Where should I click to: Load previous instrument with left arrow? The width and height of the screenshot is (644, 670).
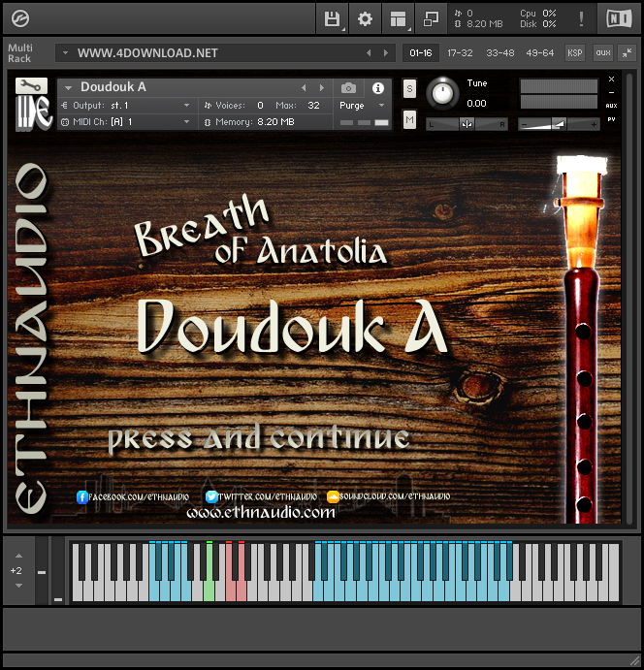(304, 87)
